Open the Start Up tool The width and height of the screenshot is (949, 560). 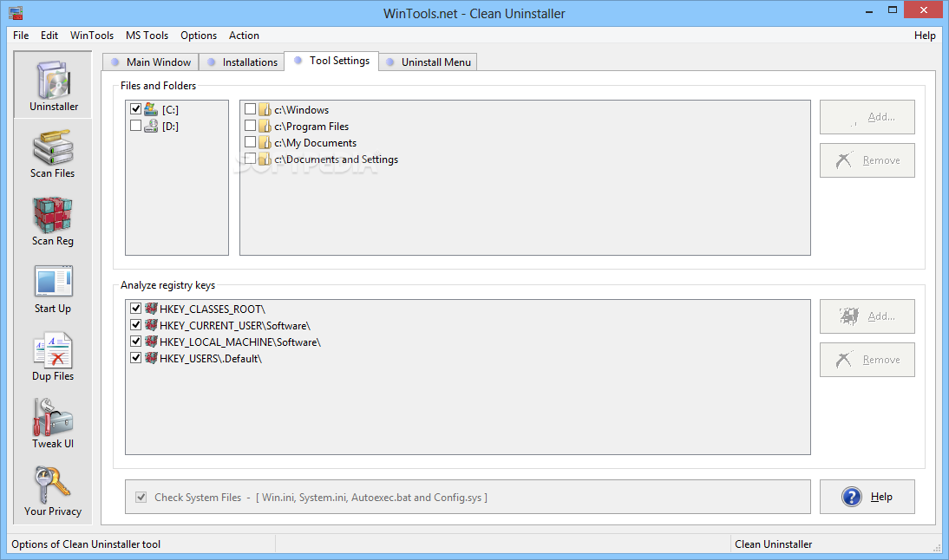tap(53, 289)
